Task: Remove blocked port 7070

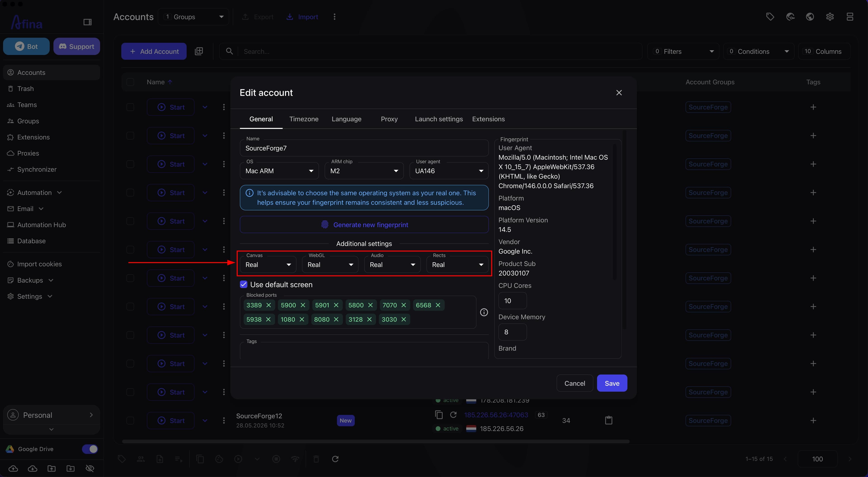Action: click(x=404, y=305)
